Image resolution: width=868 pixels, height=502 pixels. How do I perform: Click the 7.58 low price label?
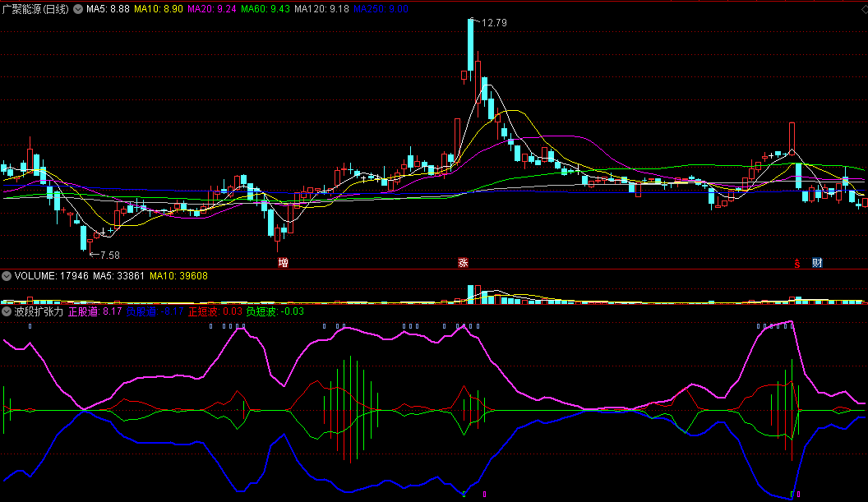110,256
